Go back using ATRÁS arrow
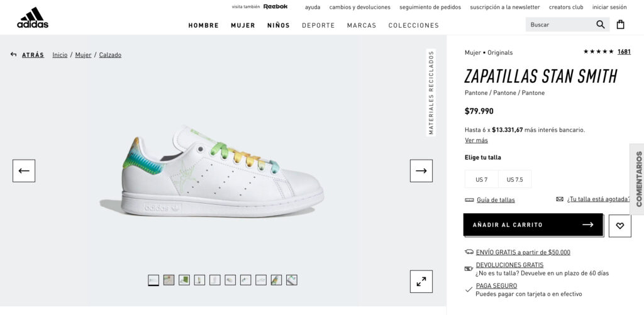 (27, 55)
